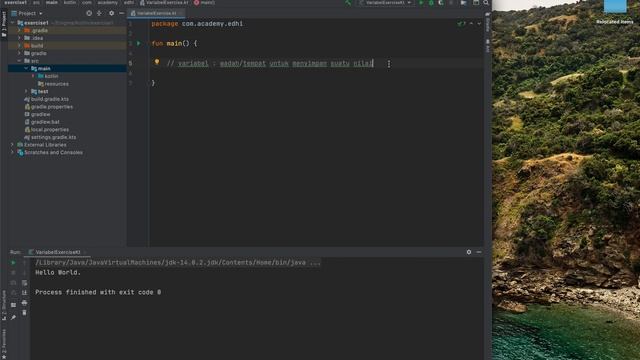Image resolution: width=640 pixels, height=360 pixels.
Task: Open Search Everywhere magnifier icon
Action: click(x=486, y=3)
